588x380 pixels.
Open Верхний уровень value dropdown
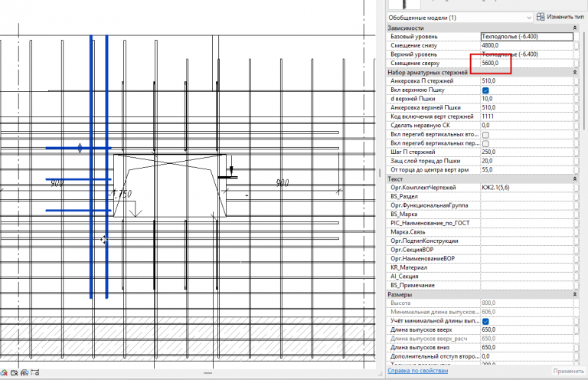(527, 54)
